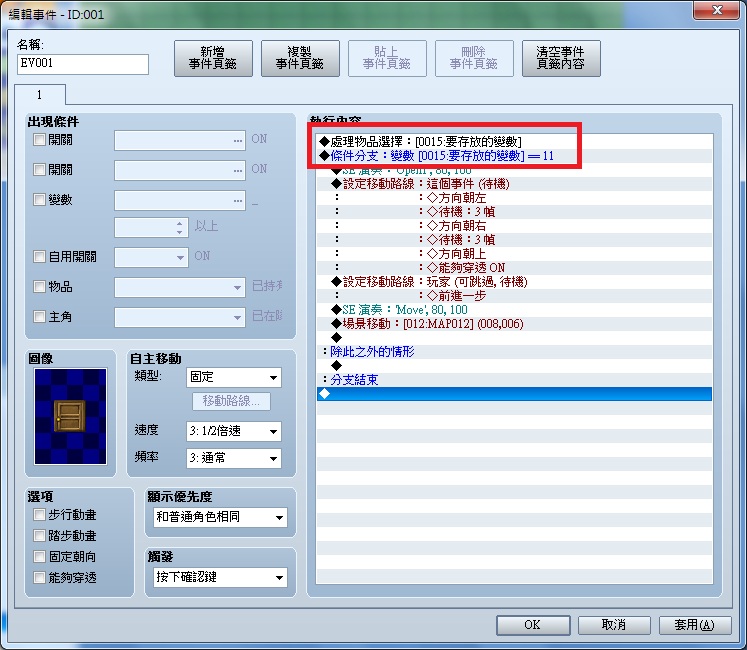747x650 pixels.
Task: Open the 頻率 dropdown showing 通常
Action: coord(233,458)
